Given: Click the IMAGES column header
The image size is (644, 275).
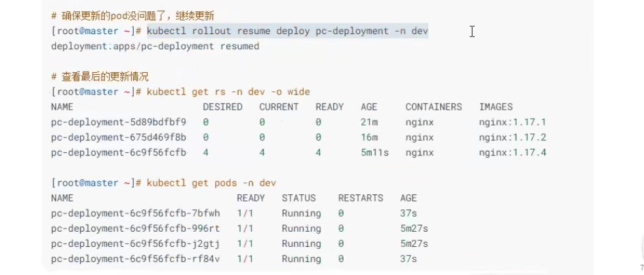Looking at the screenshot, I should [x=496, y=107].
